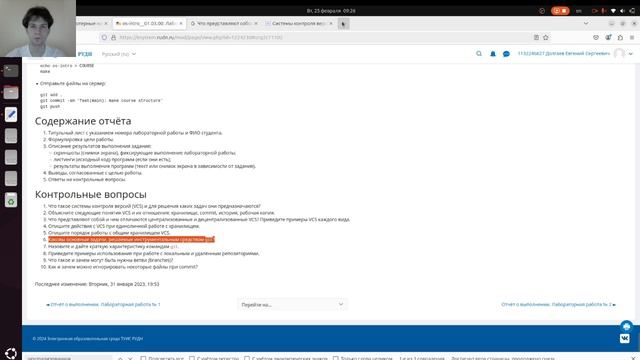
Task: Open the notifications bell icon
Action: click(x=493, y=53)
